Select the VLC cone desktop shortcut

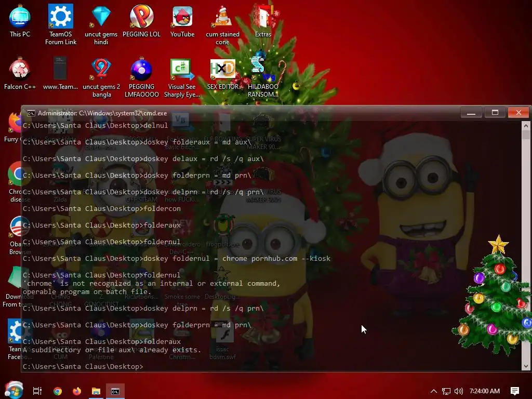tap(222, 25)
